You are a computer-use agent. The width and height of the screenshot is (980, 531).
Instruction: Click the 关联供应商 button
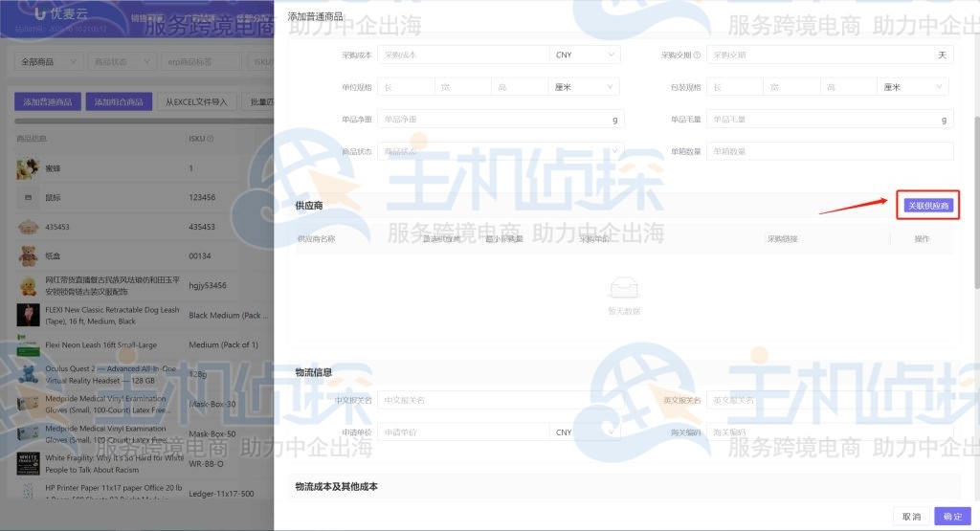tap(928, 206)
